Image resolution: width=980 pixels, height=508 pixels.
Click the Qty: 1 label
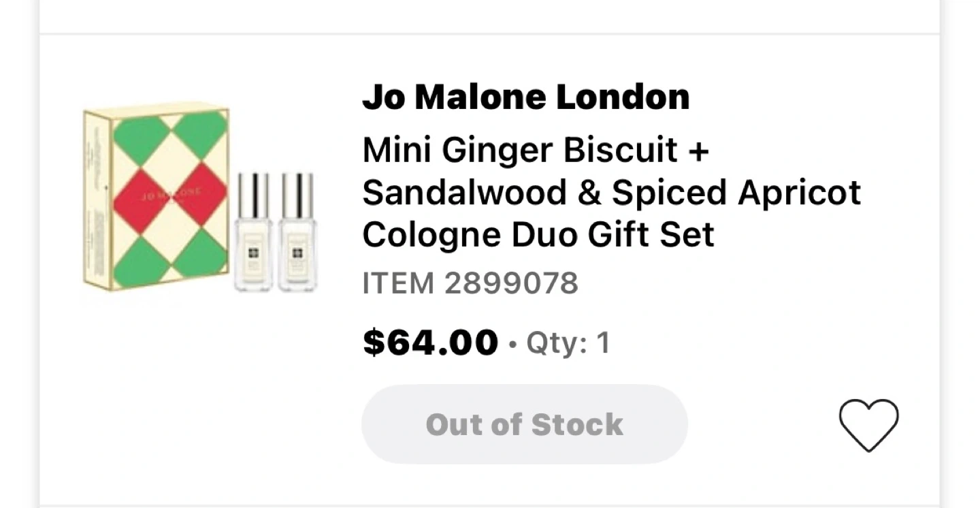click(568, 343)
